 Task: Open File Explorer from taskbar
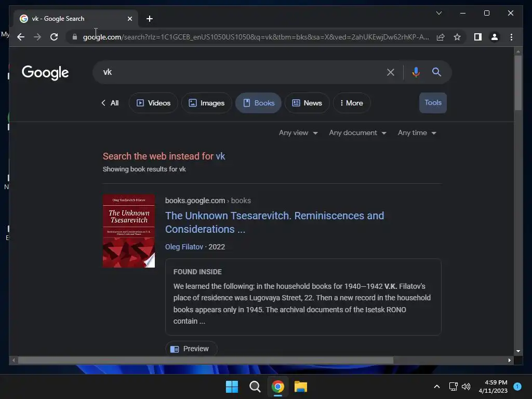point(301,387)
